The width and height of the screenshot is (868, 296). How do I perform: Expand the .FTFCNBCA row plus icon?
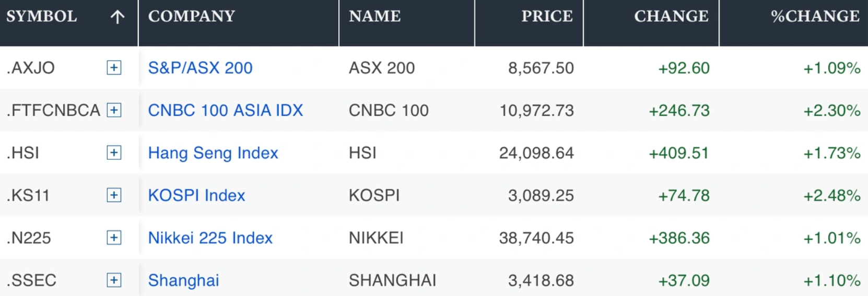coord(114,110)
